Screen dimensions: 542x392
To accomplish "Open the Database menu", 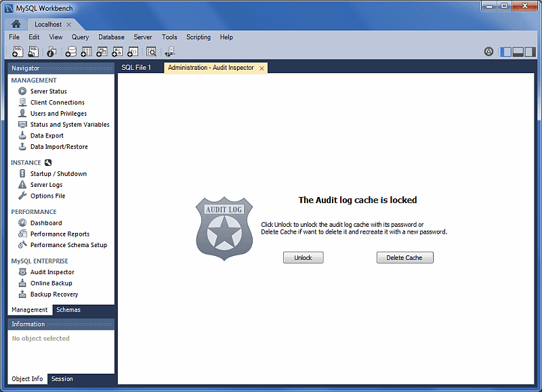I will tap(111, 37).
